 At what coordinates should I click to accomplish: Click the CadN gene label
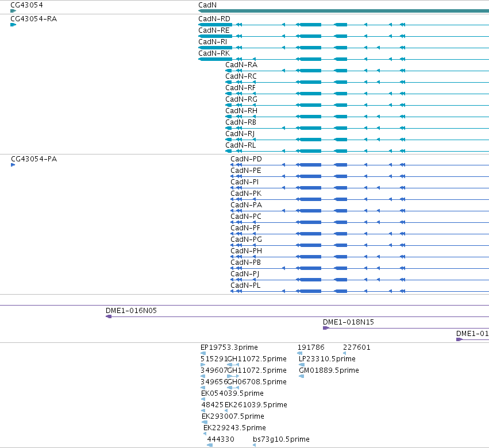[x=207, y=5]
